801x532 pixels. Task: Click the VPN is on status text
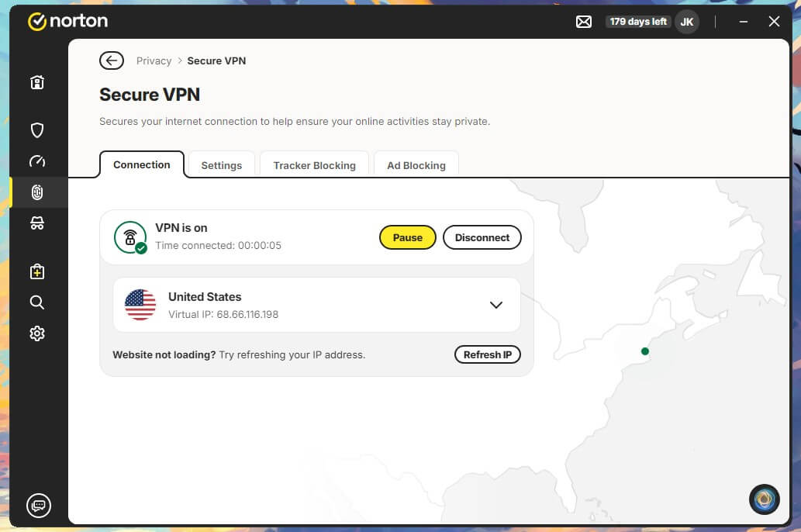tap(181, 228)
